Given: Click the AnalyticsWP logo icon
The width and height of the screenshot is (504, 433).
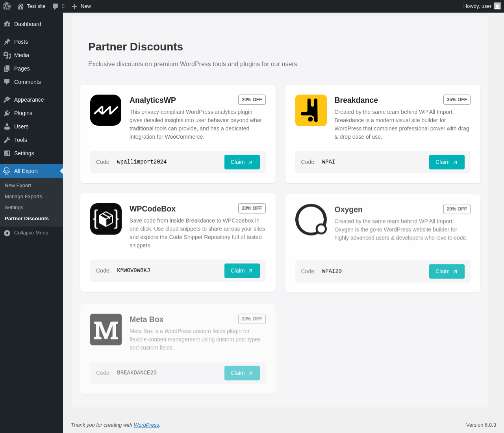Looking at the screenshot, I should pyautogui.click(x=106, y=110).
